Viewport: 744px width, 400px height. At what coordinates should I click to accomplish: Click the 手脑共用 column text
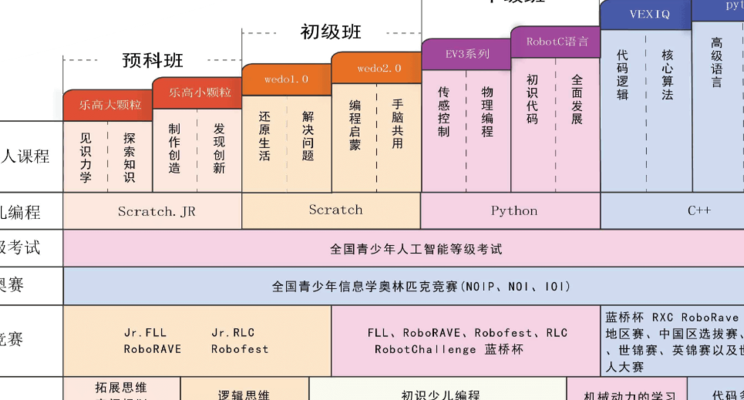[398, 123]
